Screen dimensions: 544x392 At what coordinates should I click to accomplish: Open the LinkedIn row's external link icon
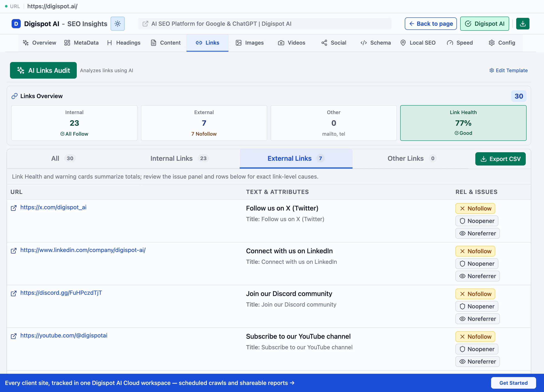pos(14,250)
